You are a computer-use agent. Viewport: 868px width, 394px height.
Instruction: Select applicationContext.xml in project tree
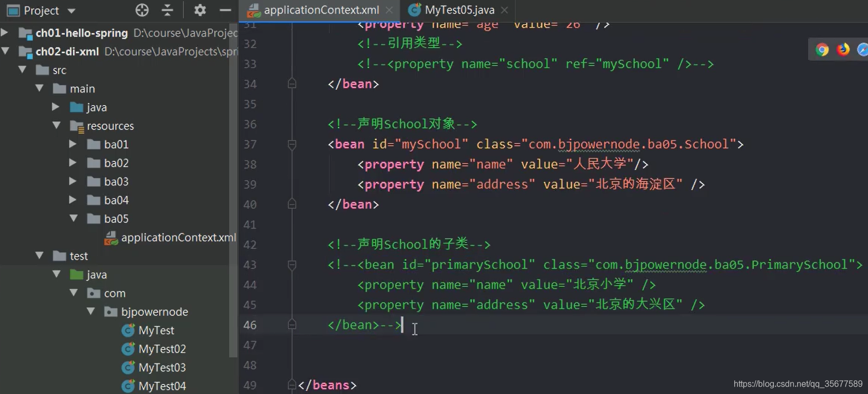pos(179,238)
